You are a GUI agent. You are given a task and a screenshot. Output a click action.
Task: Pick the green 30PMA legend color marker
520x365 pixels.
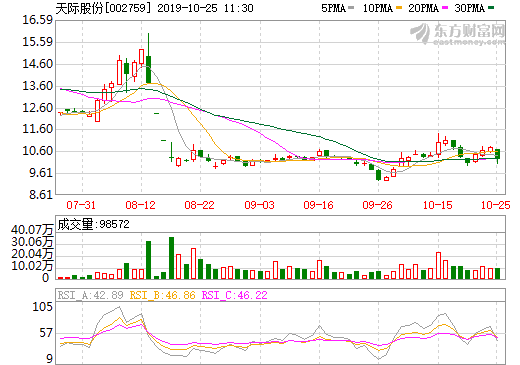pyautogui.click(x=491, y=8)
